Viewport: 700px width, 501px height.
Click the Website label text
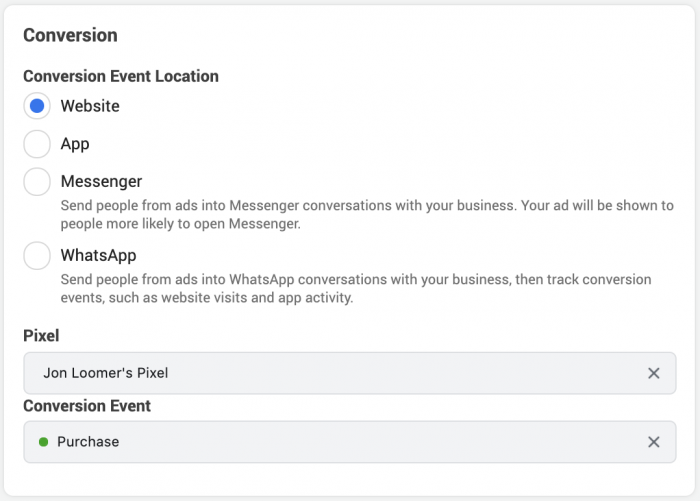click(90, 106)
